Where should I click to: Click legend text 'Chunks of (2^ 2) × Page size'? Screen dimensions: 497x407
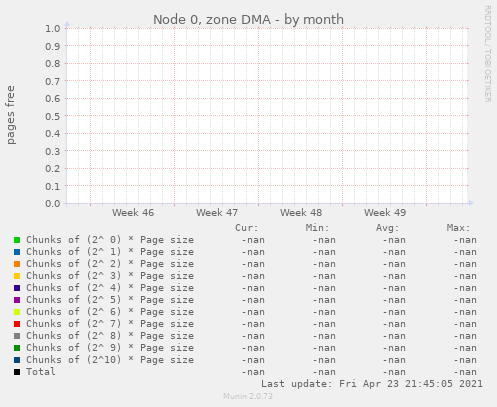click(110, 264)
